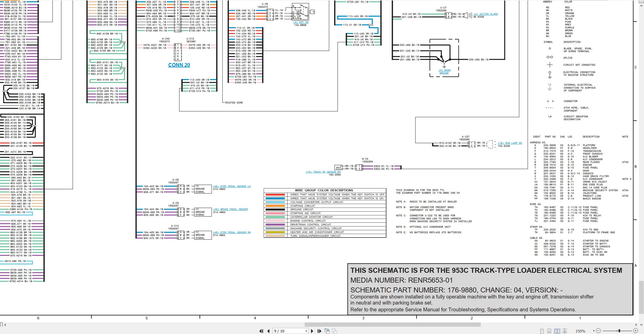Click the U-C7 1552269 connector label
Screen dimensions: 644x334
[441, 9]
